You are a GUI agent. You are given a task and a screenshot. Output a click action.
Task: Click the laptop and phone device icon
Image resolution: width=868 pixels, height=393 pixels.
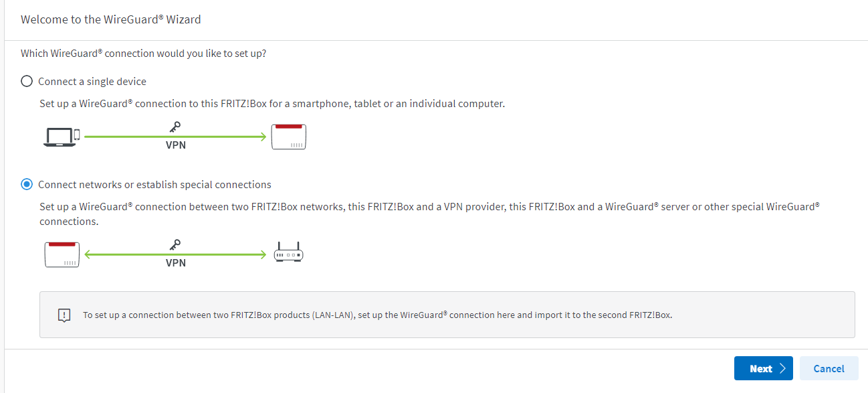click(62, 137)
